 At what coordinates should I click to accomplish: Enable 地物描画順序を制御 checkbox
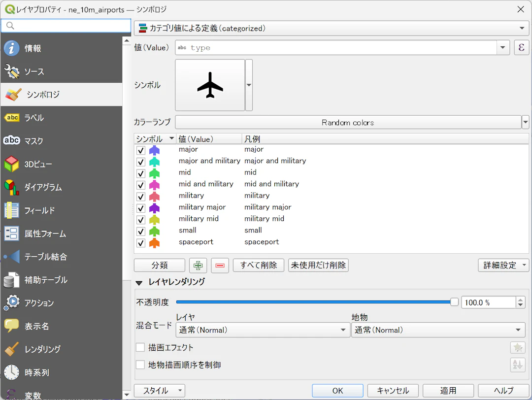pyautogui.click(x=140, y=365)
